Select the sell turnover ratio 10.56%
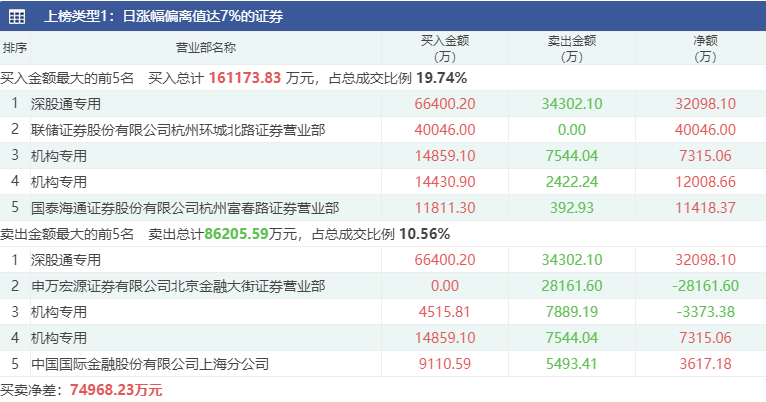Screen dimensions: 766x402 [424, 234]
